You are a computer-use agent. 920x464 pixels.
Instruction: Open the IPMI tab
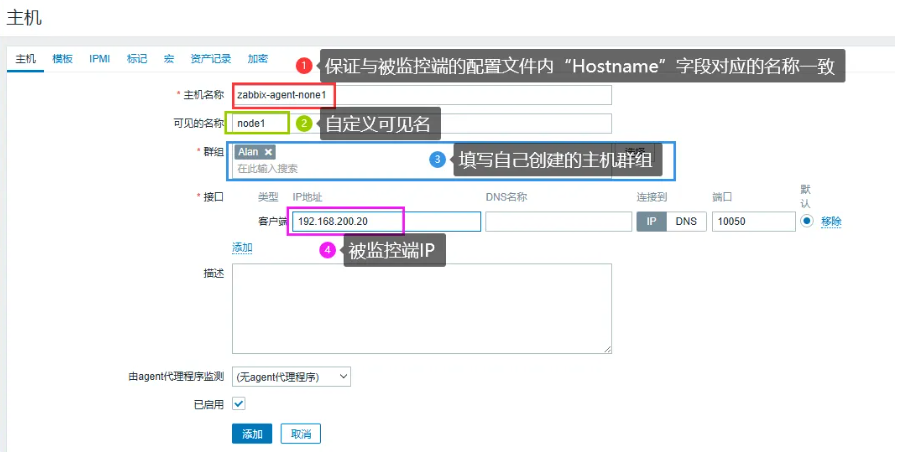[x=100, y=59]
